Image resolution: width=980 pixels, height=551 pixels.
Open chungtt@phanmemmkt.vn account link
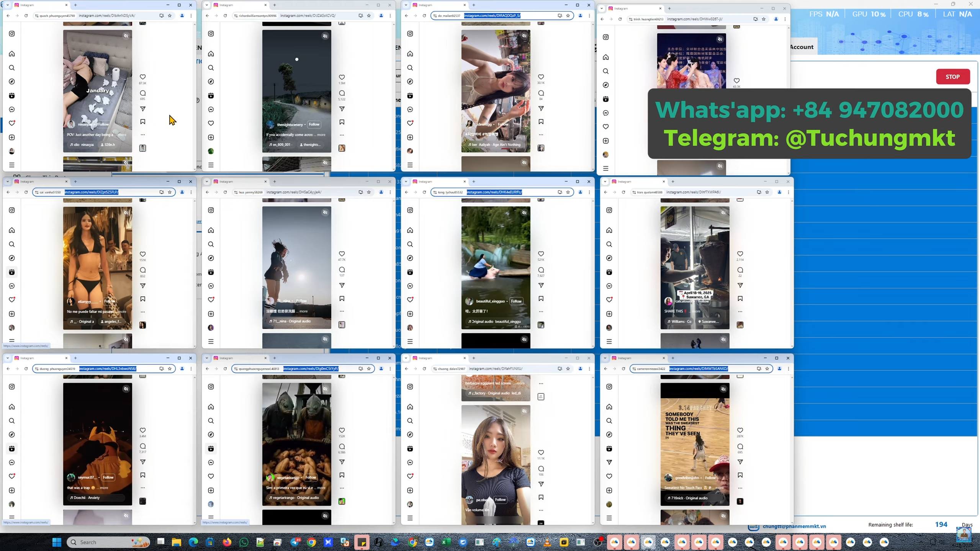(794, 526)
